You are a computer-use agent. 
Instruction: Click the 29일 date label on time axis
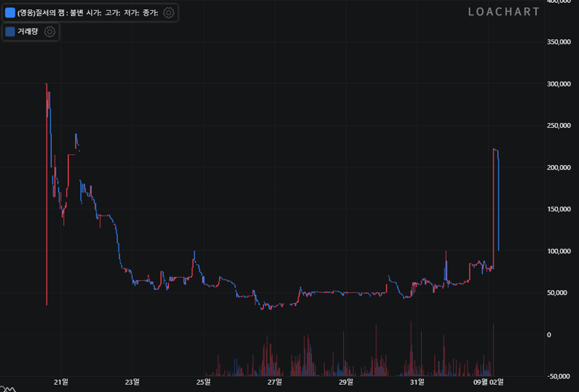(346, 382)
